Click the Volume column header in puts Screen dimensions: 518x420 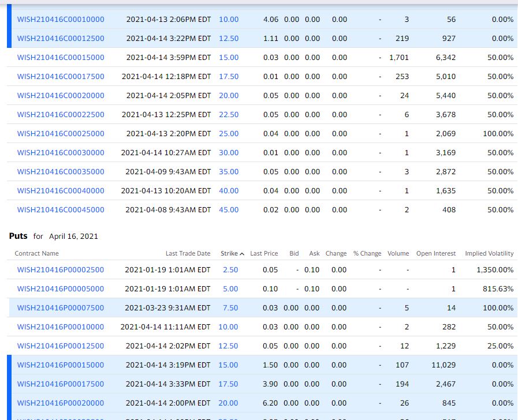point(398,254)
